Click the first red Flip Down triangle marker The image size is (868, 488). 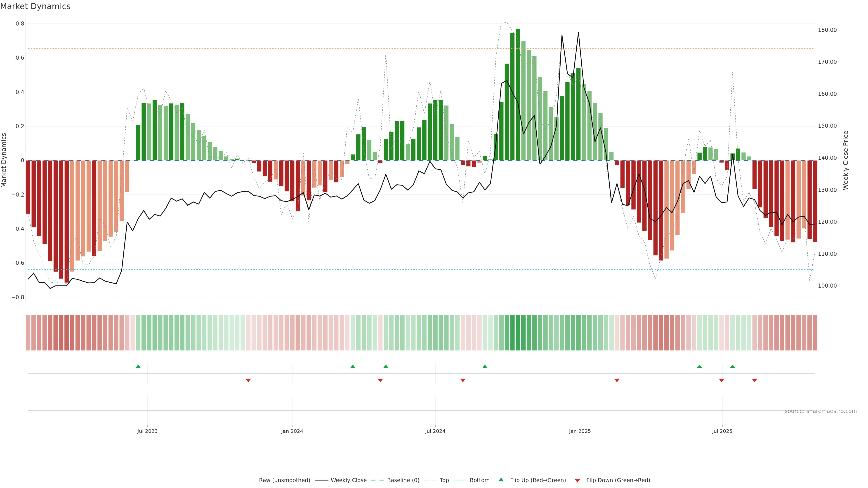(248, 380)
